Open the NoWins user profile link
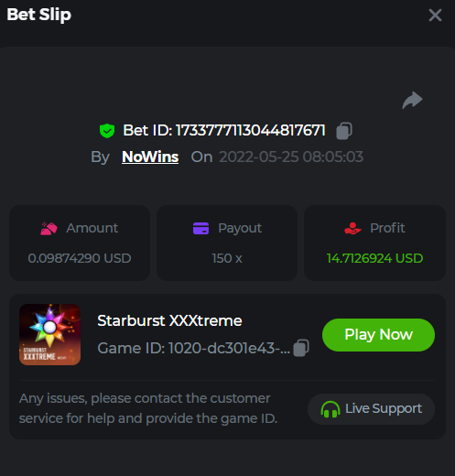The image size is (455, 476). [x=150, y=157]
